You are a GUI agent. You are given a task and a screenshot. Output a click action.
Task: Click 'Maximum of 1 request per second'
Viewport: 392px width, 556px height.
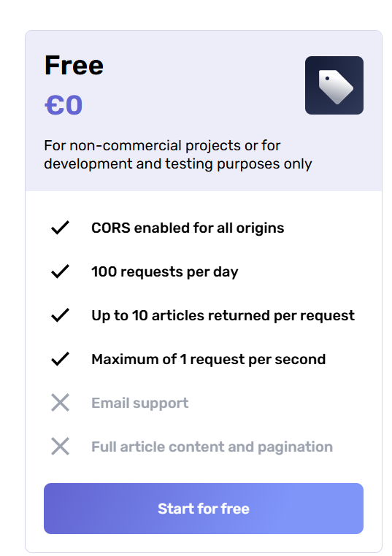tap(209, 360)
